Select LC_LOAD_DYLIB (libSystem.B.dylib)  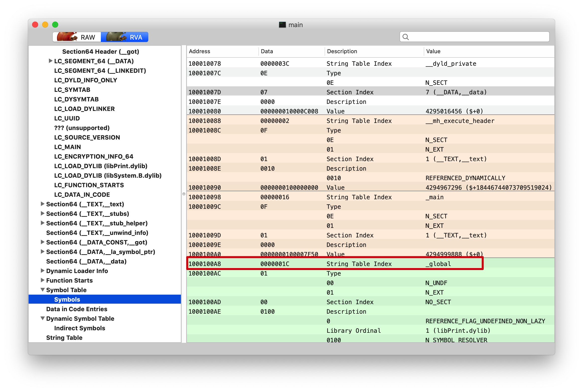[x=108, y=175]
